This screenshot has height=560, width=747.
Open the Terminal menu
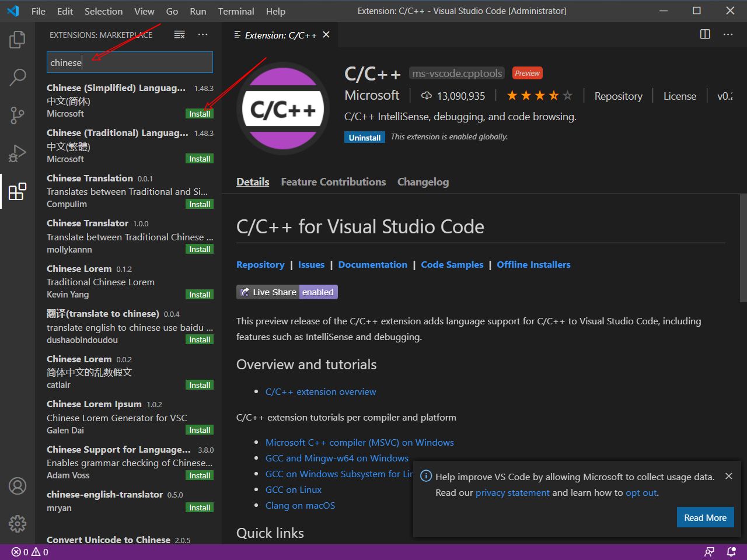click(x=236, y=11)
